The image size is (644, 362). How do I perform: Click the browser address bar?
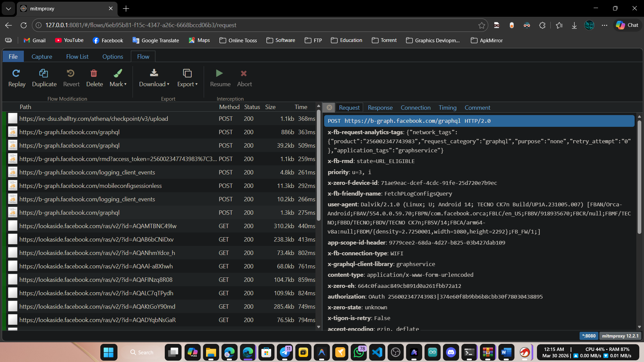(x=255, y=25)
